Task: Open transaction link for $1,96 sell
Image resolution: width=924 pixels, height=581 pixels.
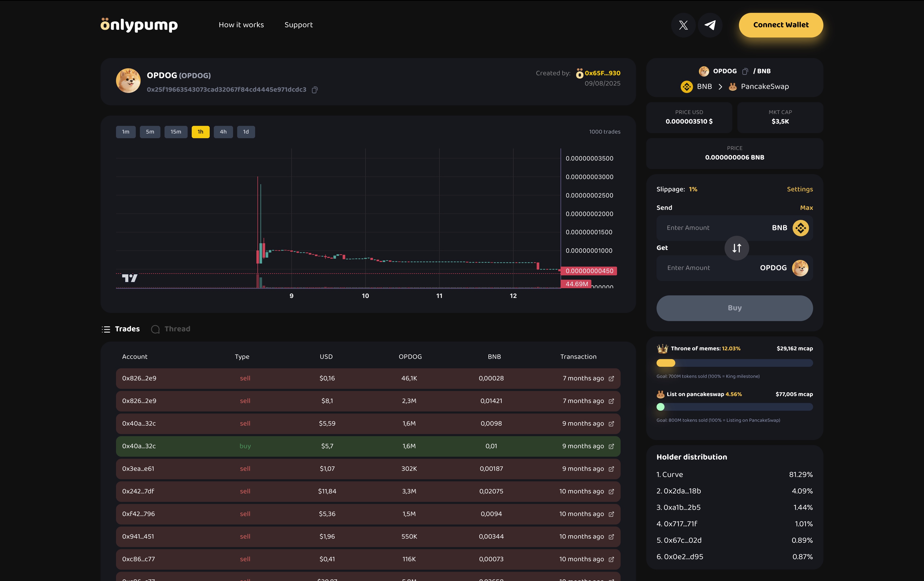Action: 611,537
